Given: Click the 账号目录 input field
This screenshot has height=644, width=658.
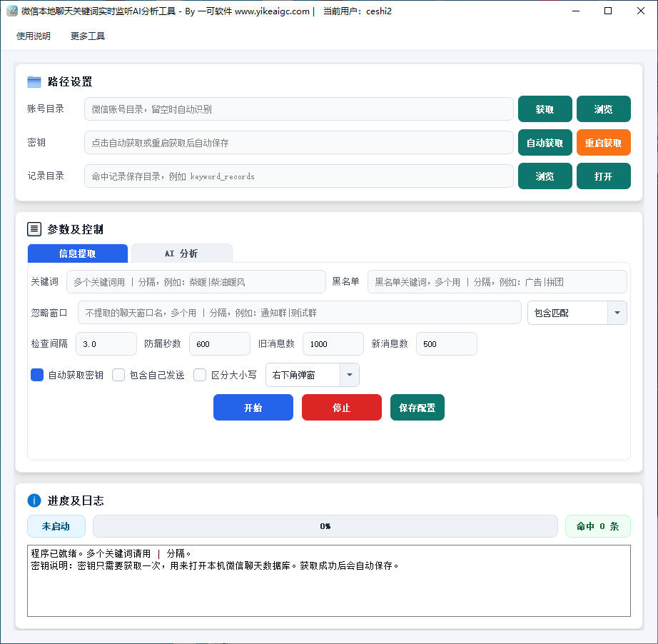Looking at the screenshot, I should 299,109.
